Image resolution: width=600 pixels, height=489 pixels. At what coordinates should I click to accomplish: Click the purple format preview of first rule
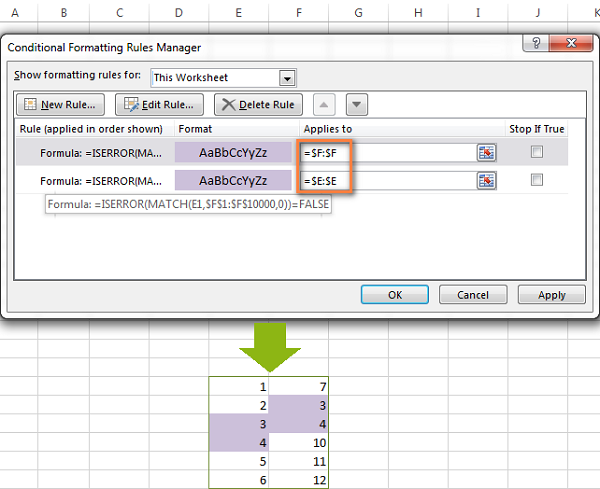click(x=233, y=152)
